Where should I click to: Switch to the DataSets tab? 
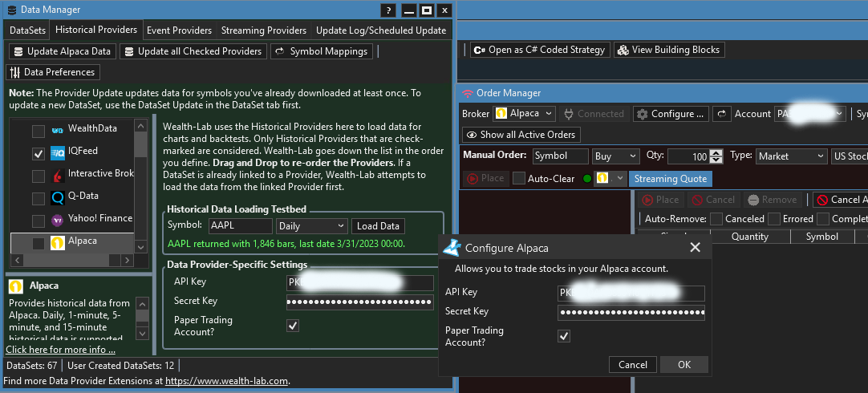pos(28,30)
